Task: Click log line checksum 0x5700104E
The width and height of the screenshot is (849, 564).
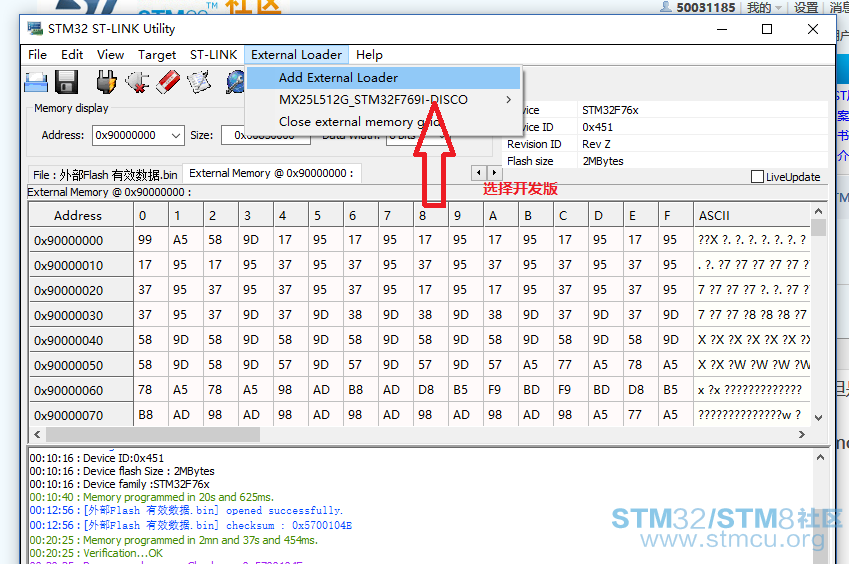Action: point(191,525)
